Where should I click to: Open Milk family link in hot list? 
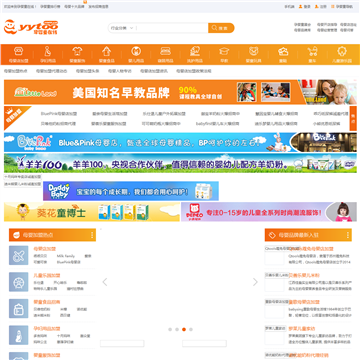tap(66, 256)
